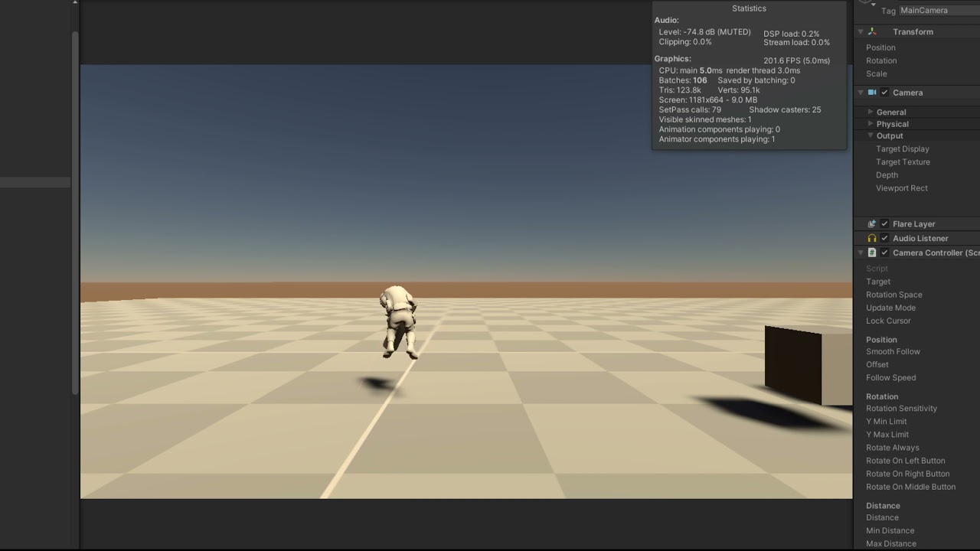Uncheck the Flare Layer component

(x=885, y=224)
